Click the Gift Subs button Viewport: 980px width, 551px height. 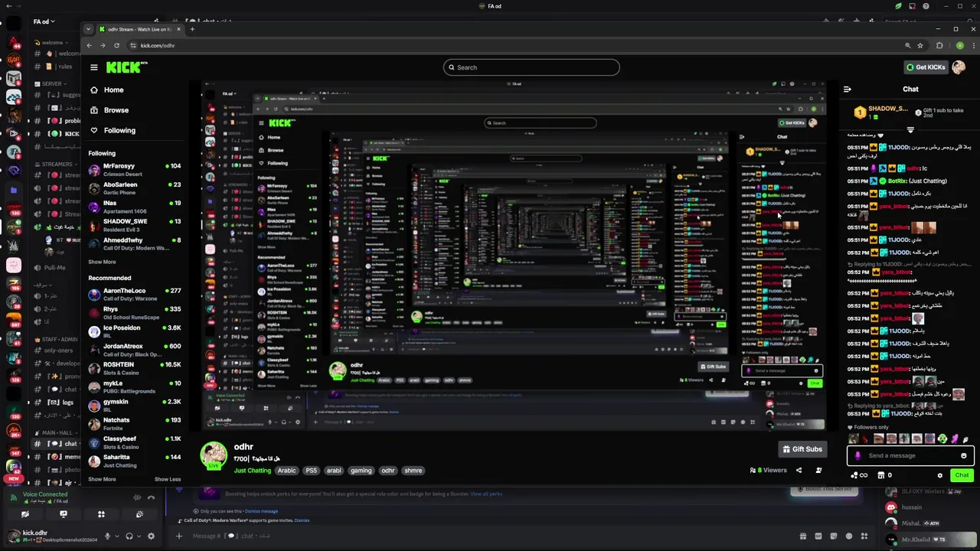coord(802,449)
